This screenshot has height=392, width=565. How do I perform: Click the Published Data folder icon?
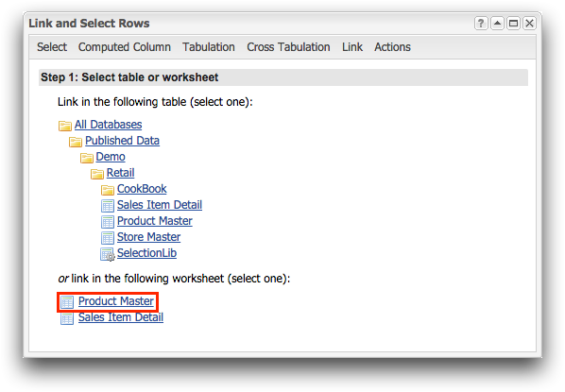[76, 142]
